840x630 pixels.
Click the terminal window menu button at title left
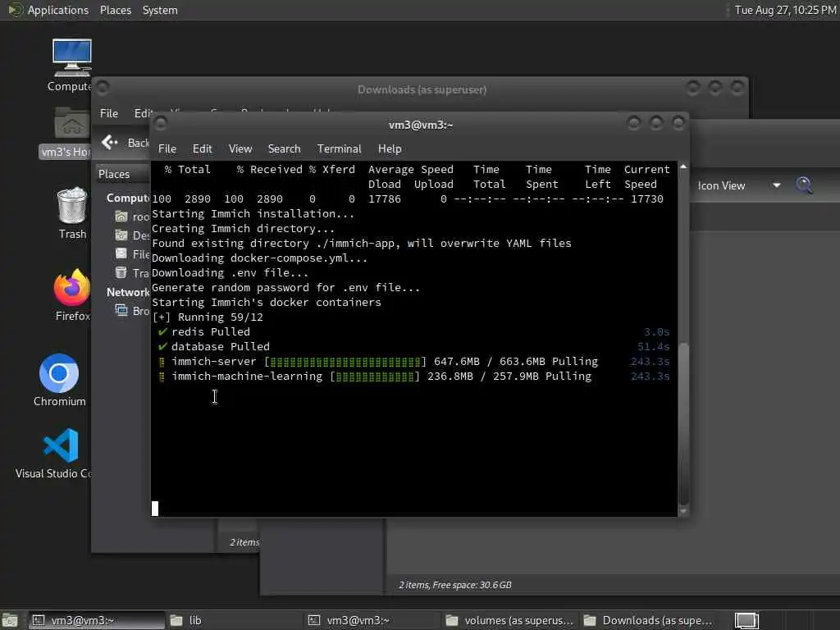[160, 124]
